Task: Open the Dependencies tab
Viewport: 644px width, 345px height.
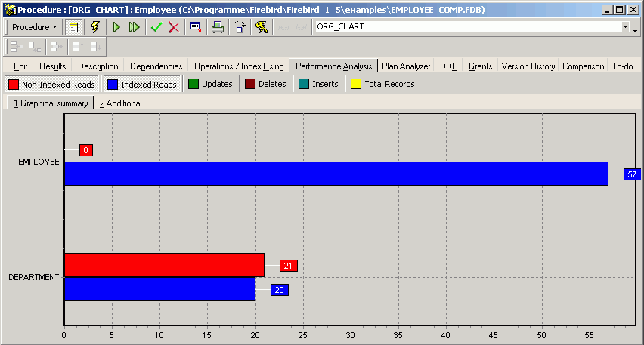Action: pos(156,66)
